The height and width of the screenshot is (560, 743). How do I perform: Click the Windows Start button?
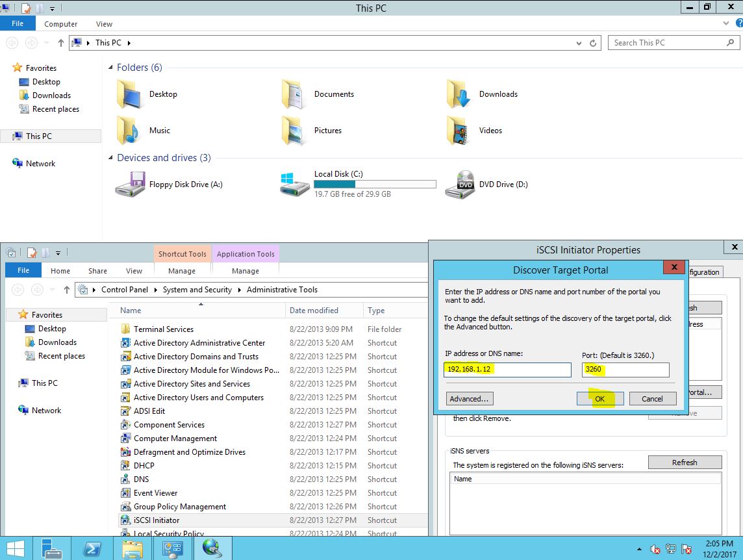pyautogui.click(x=16, y=548)
